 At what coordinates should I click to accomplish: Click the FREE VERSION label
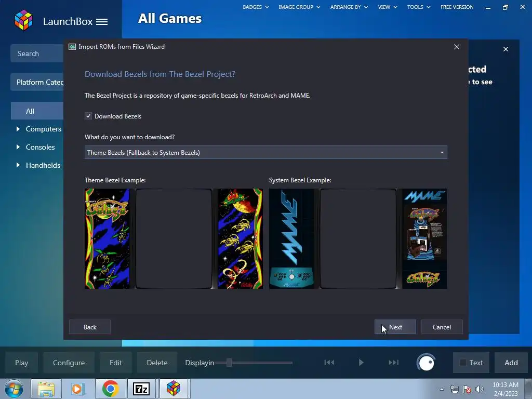click(x=457, y=7)
